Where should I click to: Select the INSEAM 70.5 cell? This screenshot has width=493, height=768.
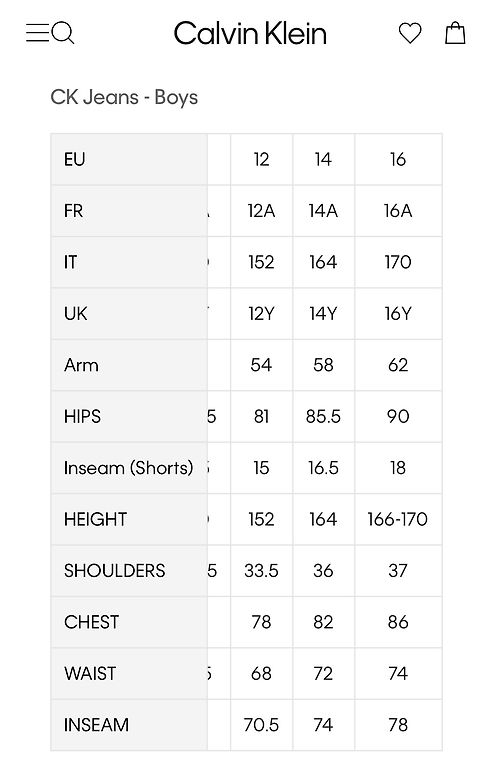(261, 725)
